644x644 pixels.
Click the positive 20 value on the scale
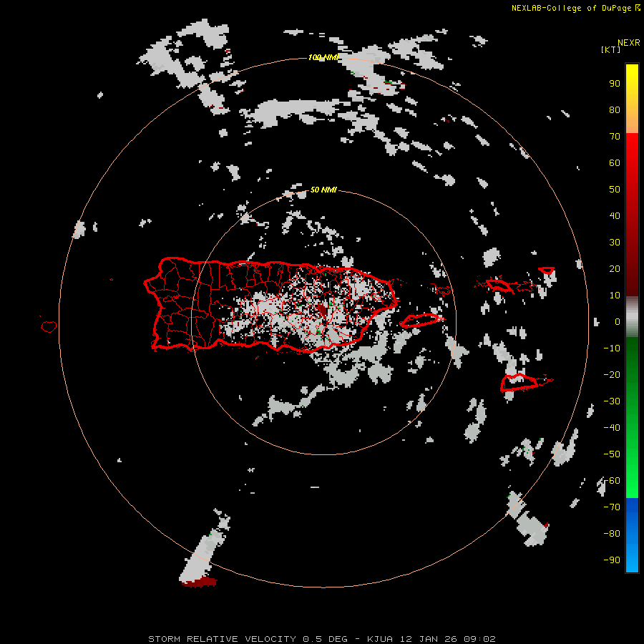[615, 269]
